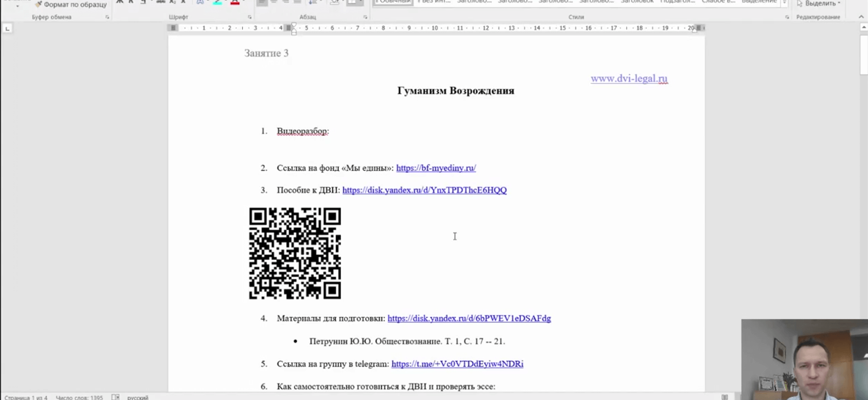Apply the Заголовок style
868x400 pixels.
637,2
